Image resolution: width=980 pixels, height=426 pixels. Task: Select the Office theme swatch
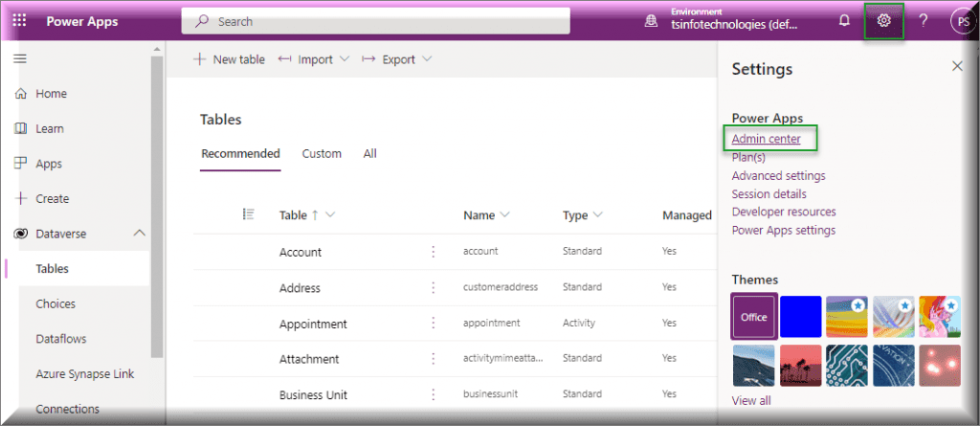pyautogui.click(x=754, y=317)
